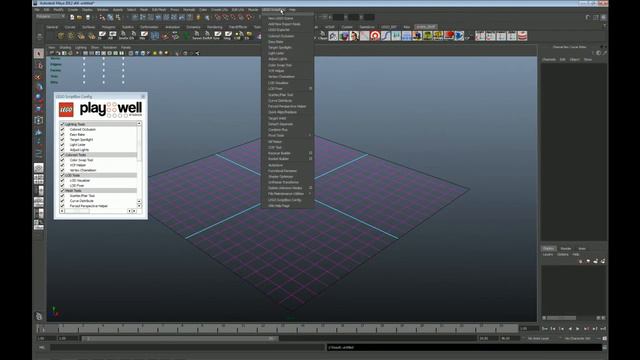This screenshot has width=640, height=360.
Task: Pick the Lasso select tool
Action: (x=39, y=65)
